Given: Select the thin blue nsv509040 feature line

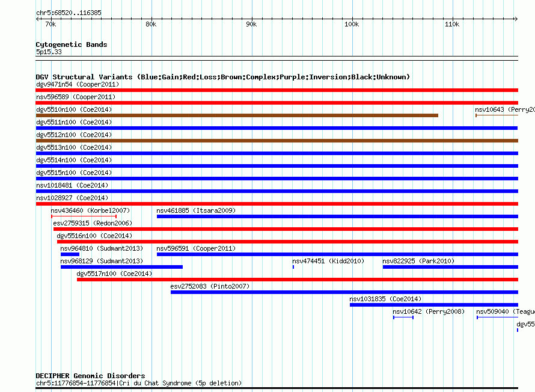Looking at the screenshot, I should (x=498, y=317).
